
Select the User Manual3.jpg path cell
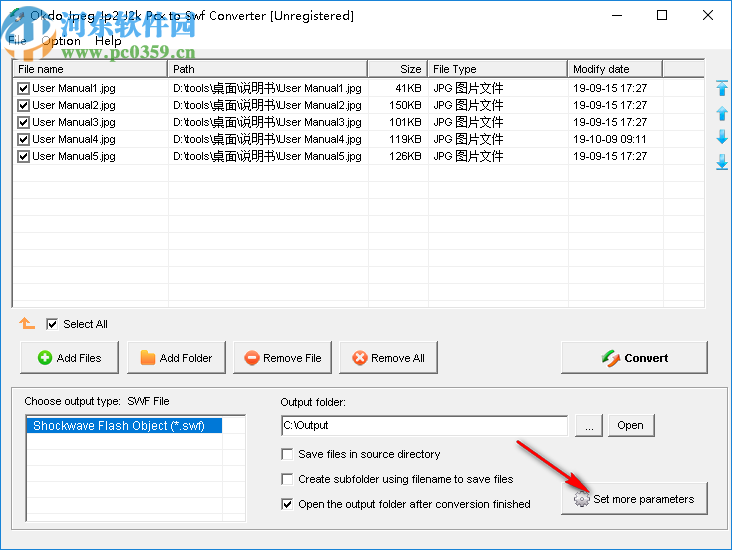267,122
